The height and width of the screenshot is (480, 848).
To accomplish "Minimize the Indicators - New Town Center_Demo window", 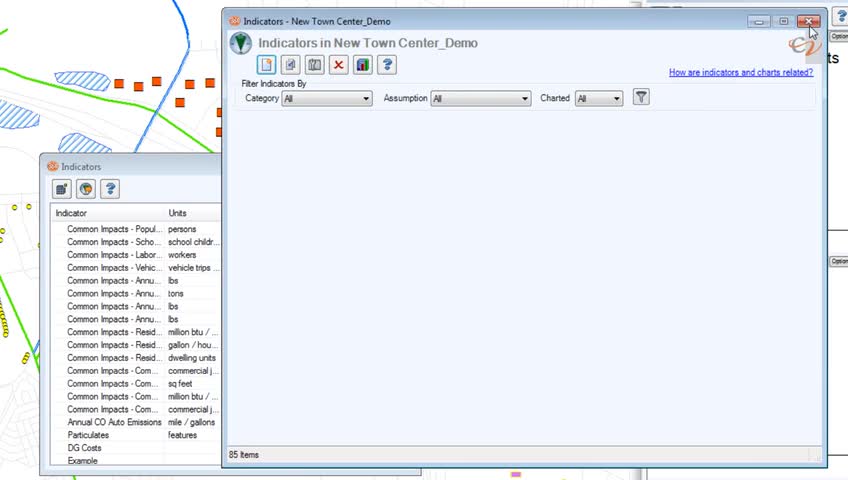I will pyautogui.click(x=759, y=22).
